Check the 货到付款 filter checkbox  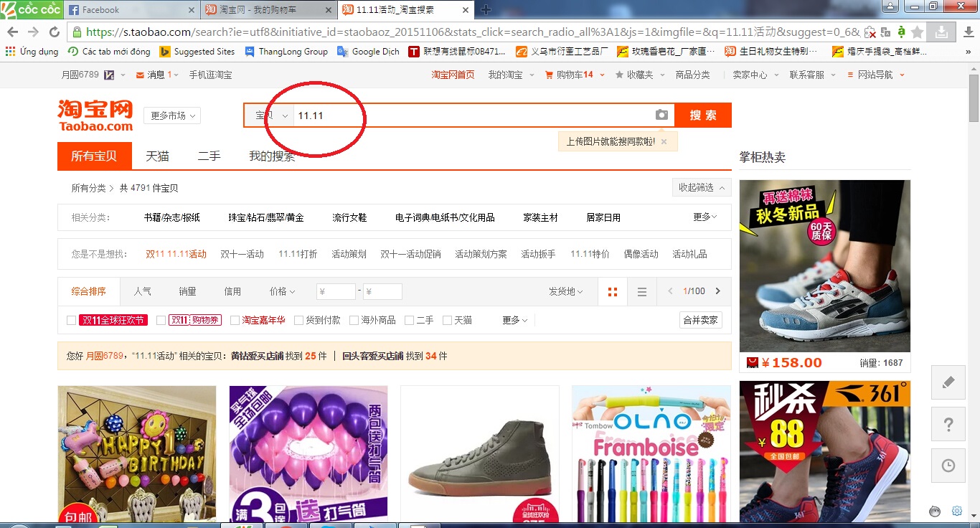[x=299, y=321]
